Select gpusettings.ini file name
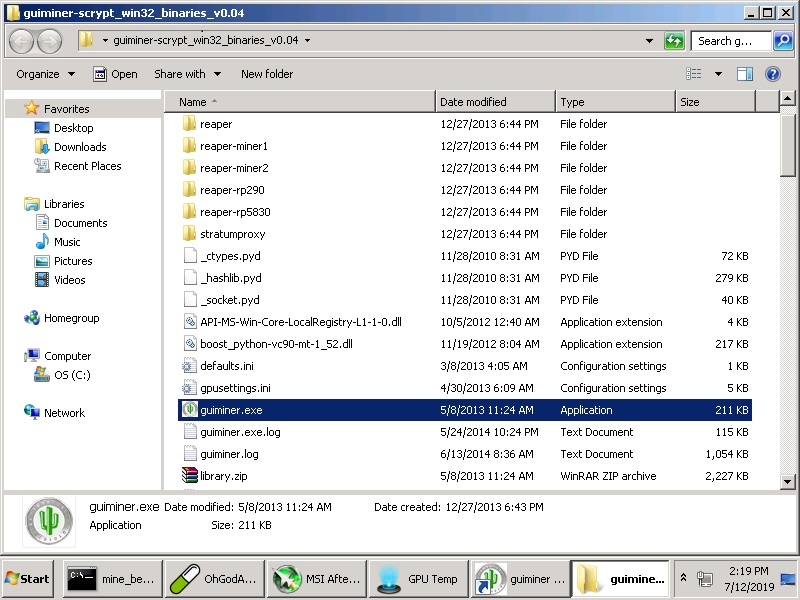This screenshot has width=800, height=600. [235, 388]
